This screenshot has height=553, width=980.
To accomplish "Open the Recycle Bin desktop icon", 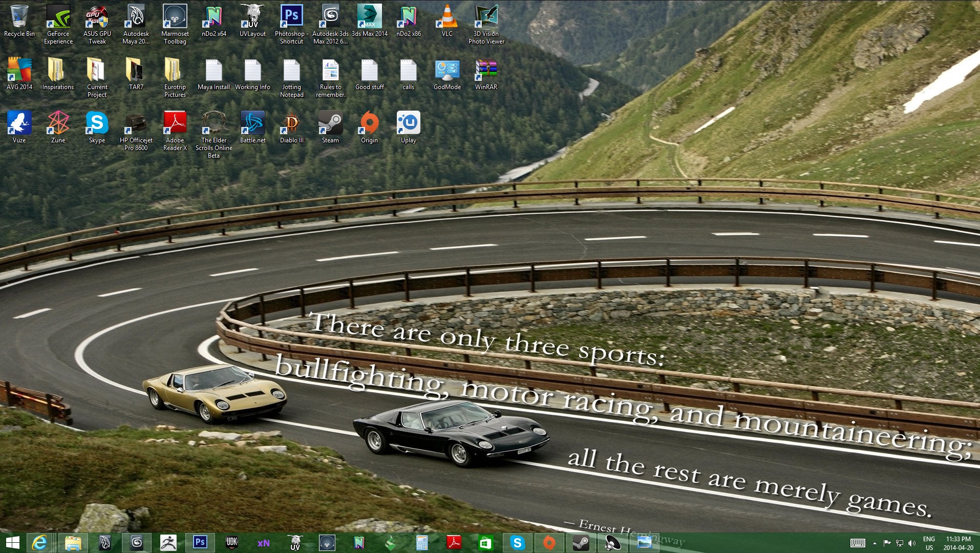I will pyautogui.click(x=19, y=22).
